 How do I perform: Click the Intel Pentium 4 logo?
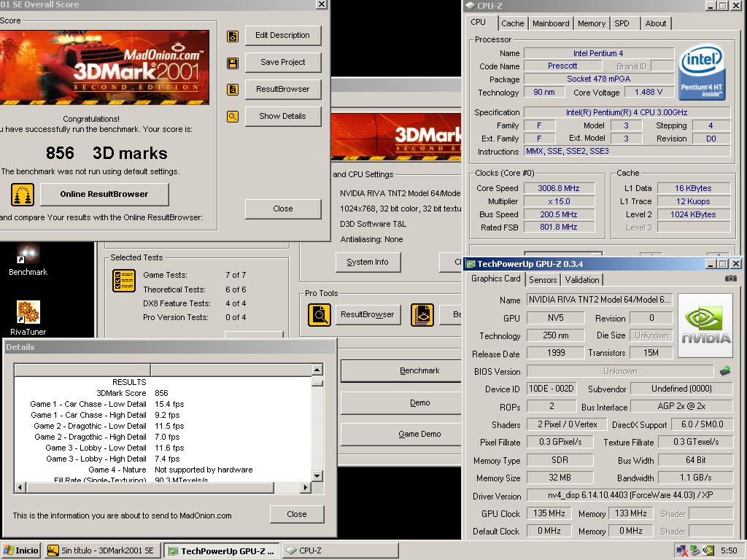click(x=702, y=73)
